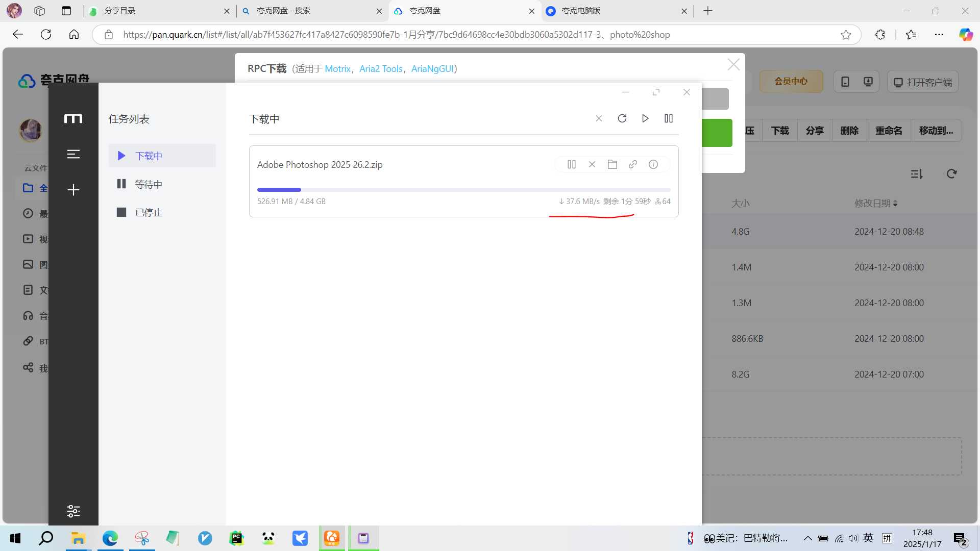
Task: Copy link of Adobe Photoshop zip task
Action: click(633, 164)
